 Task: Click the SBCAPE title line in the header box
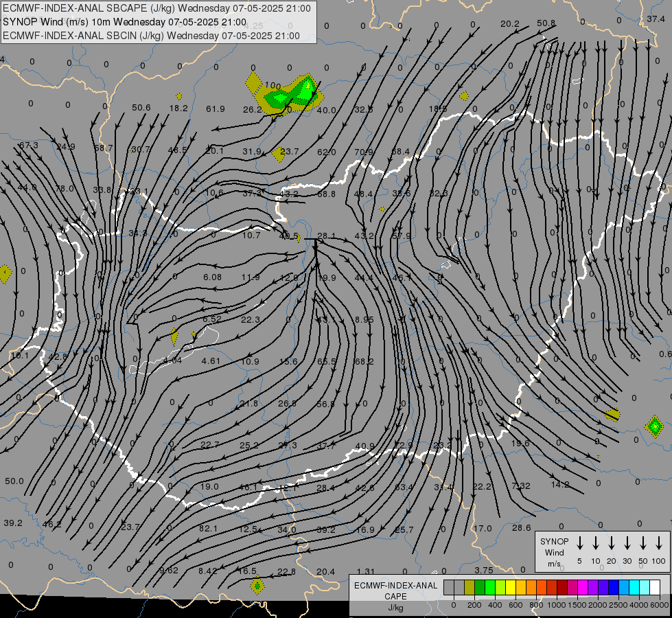point(157,8)
